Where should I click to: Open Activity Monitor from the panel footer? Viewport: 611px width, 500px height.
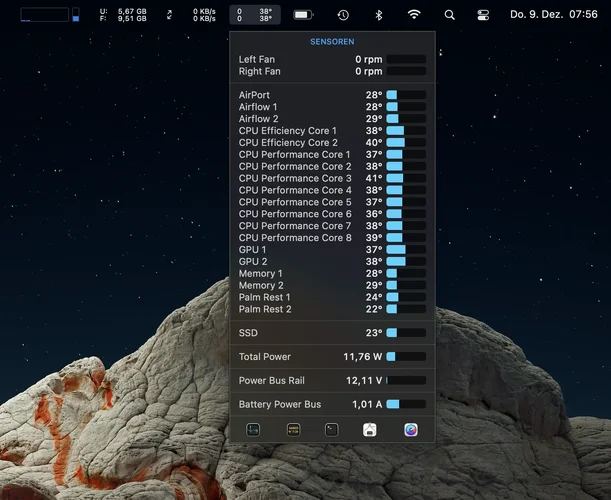tap(254, 429)
